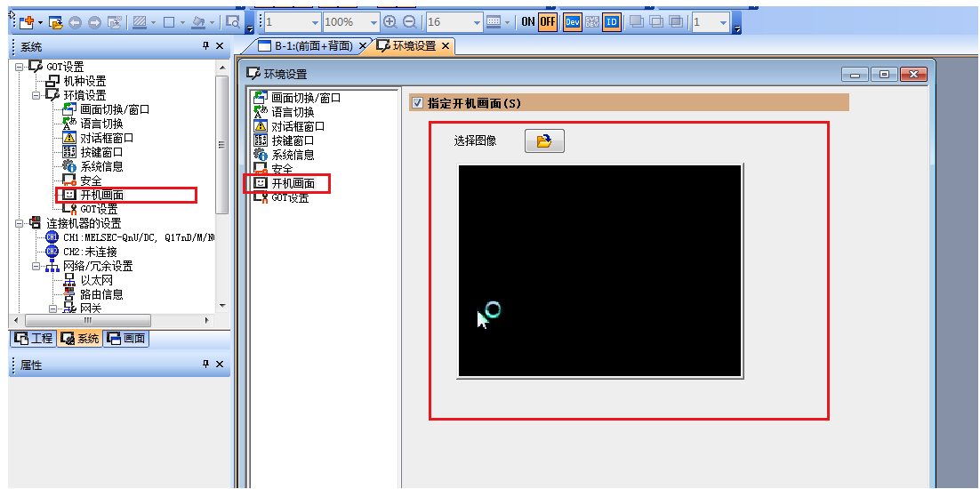Click the Dev device display icon
980x489 pixels.
click(x=573, y=21)
